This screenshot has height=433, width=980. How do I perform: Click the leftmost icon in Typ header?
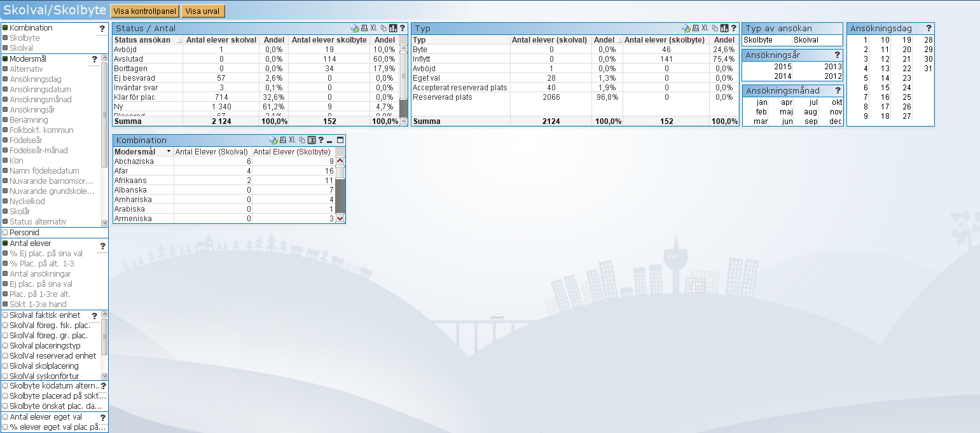pyautogui.click(x=686, y=28)
